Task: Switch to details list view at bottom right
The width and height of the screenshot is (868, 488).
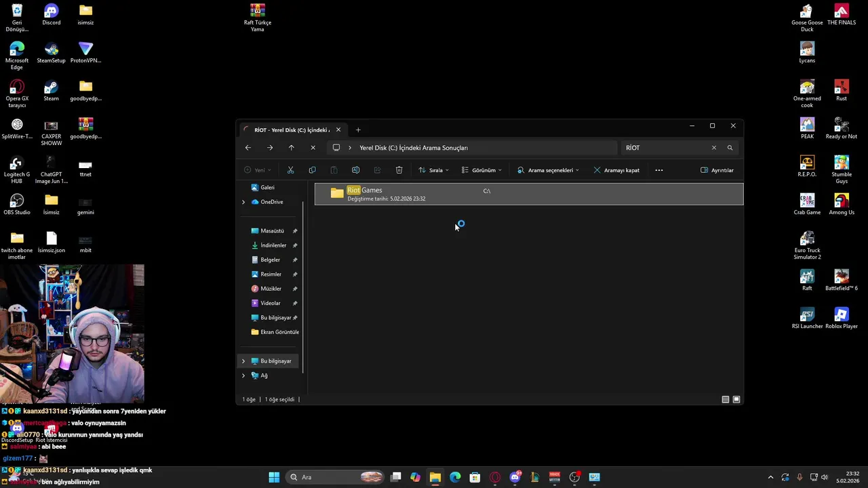Action: (x=726, y=400)
